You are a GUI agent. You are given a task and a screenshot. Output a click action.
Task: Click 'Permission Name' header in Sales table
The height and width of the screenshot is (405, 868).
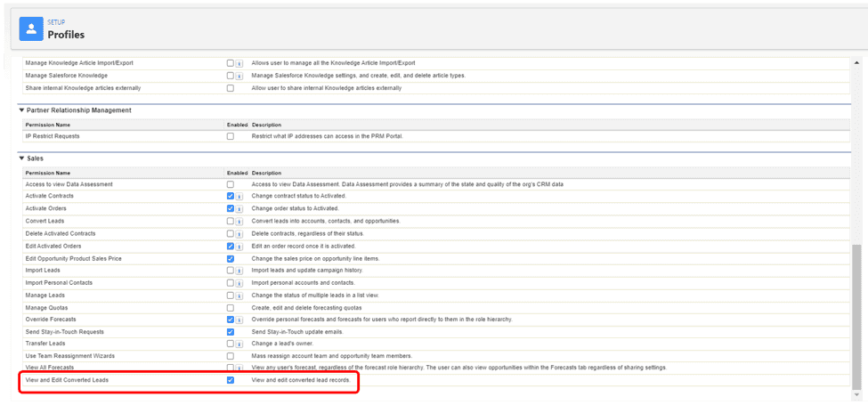[47, 174]
